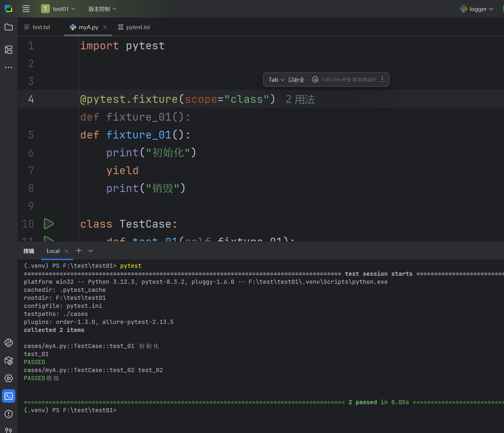Open the Python Packages tool window

[x=9, y=360]
